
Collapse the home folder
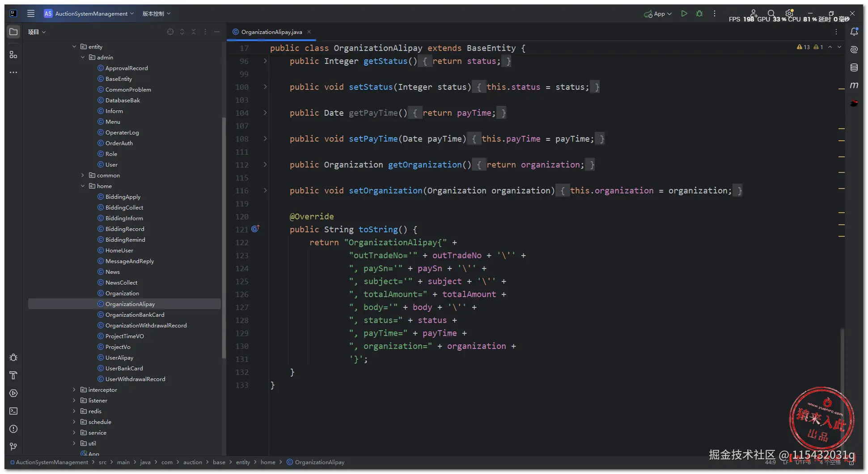click(83, 186)
